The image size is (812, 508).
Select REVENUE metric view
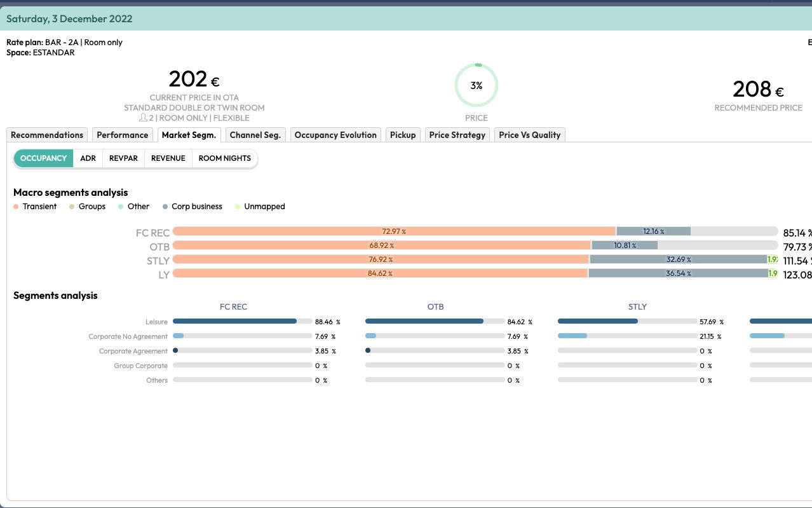[168, 158]
